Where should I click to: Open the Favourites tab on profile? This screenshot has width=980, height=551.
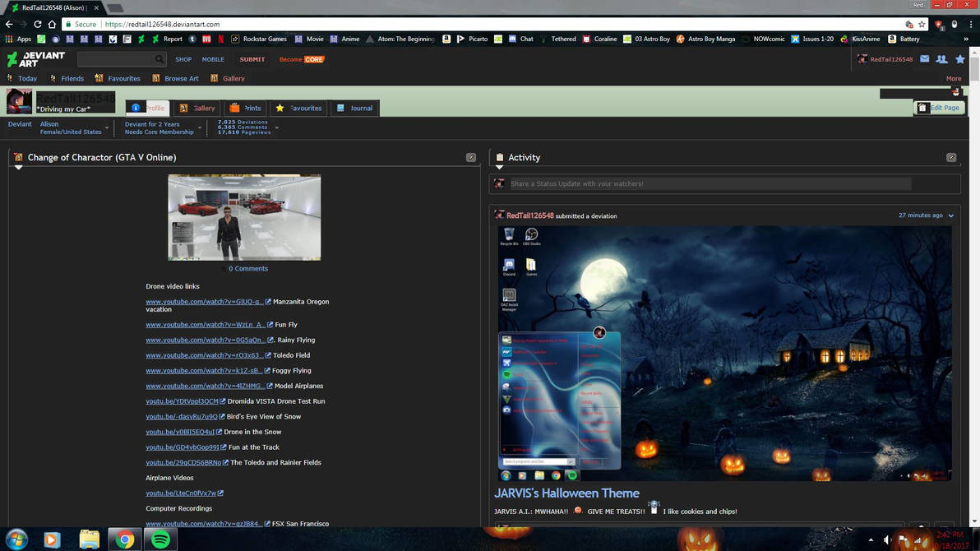pyautogui.click(x=298, y=108)
